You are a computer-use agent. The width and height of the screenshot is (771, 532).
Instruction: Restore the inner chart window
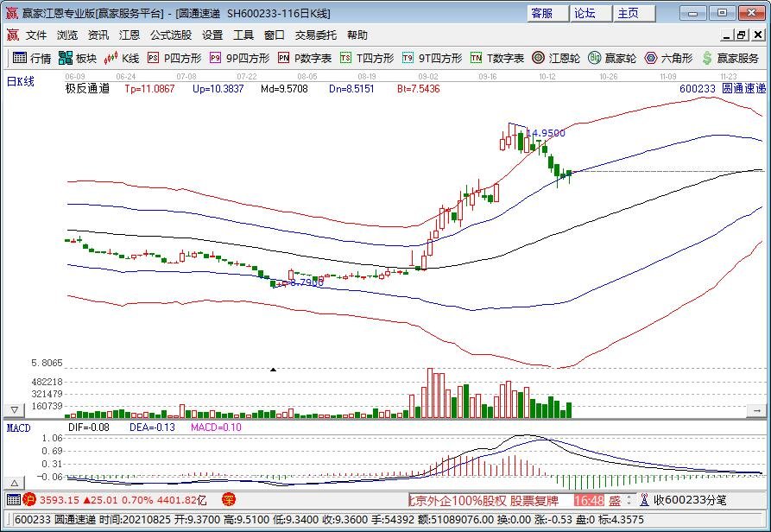tap(742, 35)
